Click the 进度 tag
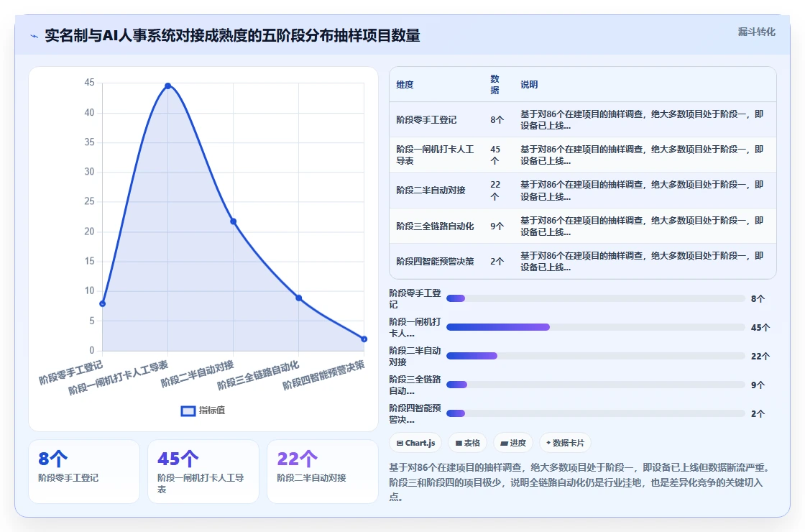The width and height of the screenshot is (805, 532). pos(513,443)
